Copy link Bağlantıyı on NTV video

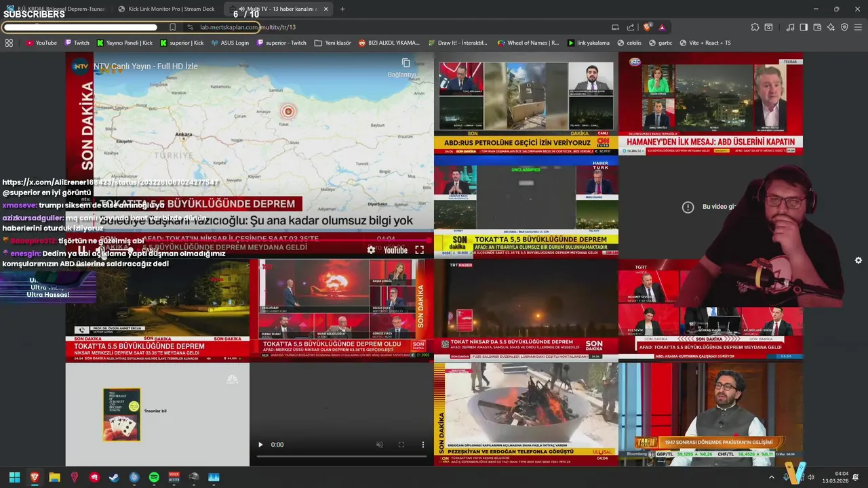pyautogui.click(x=405, y=67)
